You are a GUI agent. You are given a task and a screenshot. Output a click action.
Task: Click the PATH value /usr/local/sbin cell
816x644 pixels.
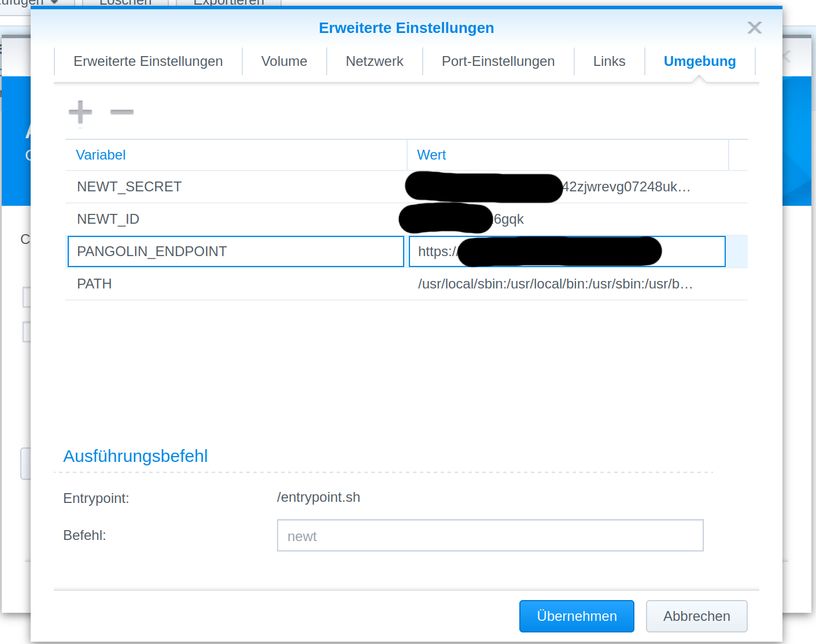[555, 284]
